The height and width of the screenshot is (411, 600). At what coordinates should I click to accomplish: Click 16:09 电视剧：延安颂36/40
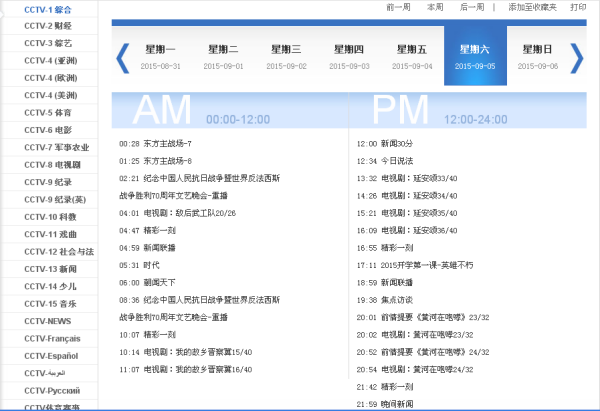(407, 230)
